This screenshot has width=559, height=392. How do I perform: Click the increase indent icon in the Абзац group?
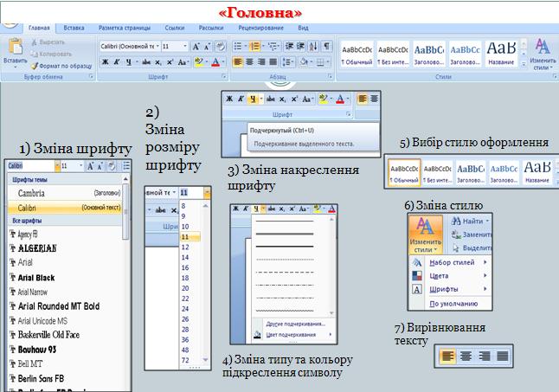point(301,46)
